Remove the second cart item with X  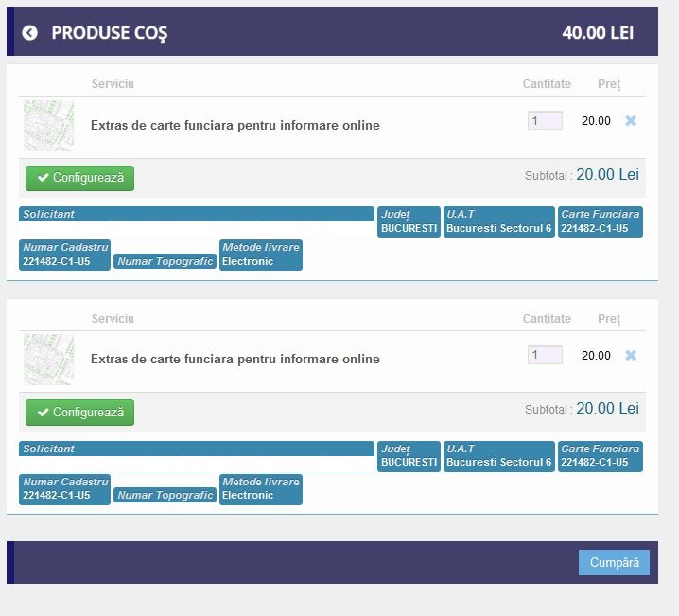tap(631, 356)
